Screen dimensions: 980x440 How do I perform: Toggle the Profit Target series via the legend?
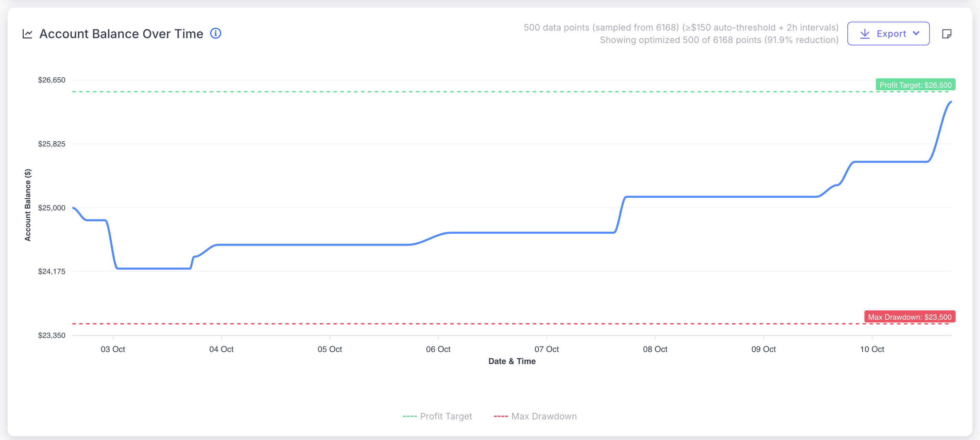click(438, 416)
